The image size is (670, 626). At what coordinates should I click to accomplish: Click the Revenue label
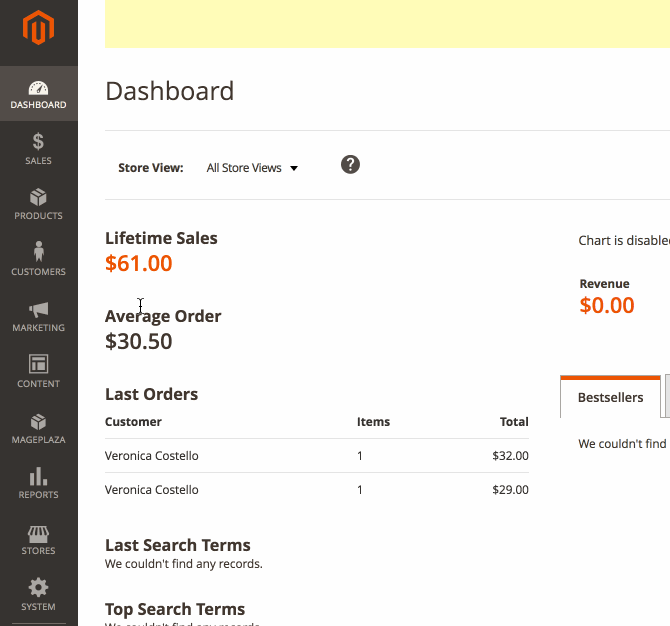[x=604, y=284]
